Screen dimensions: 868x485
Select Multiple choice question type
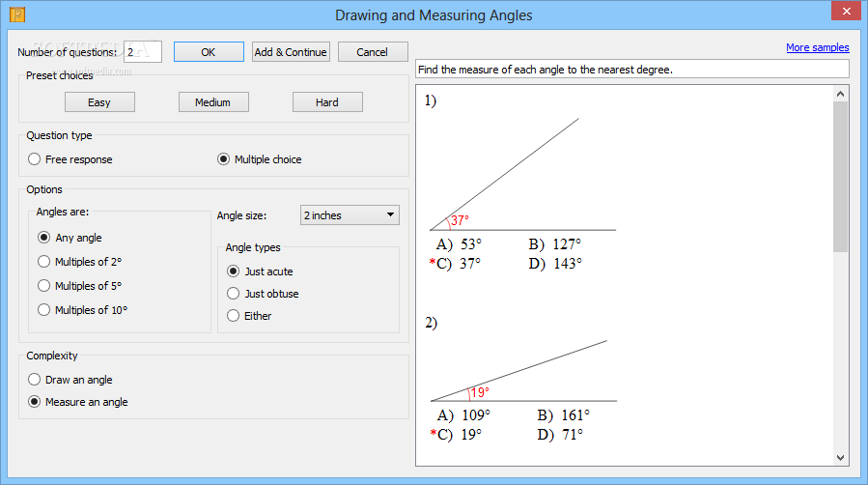coord(259,159)
